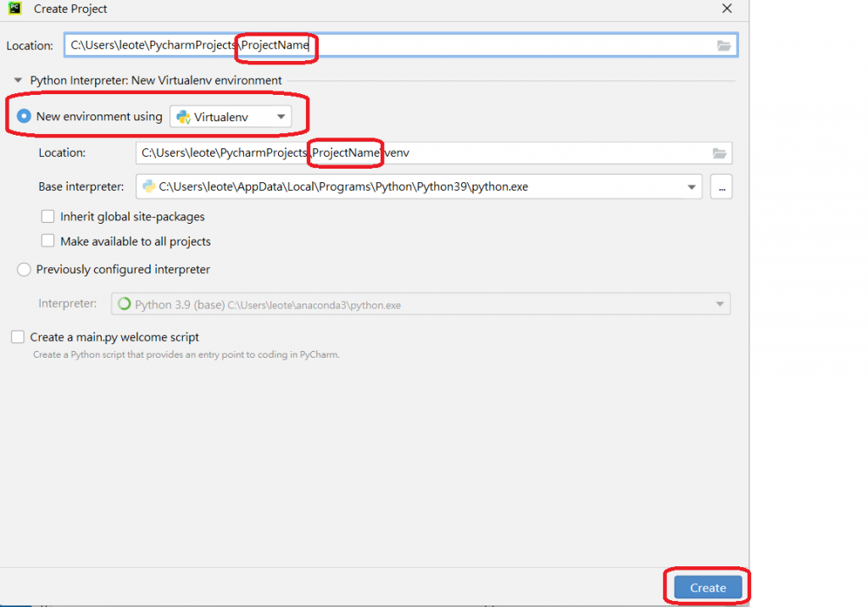Enable Make available to all projects
This screenshot has width=868, height=607.
click(x=48, y=241)
